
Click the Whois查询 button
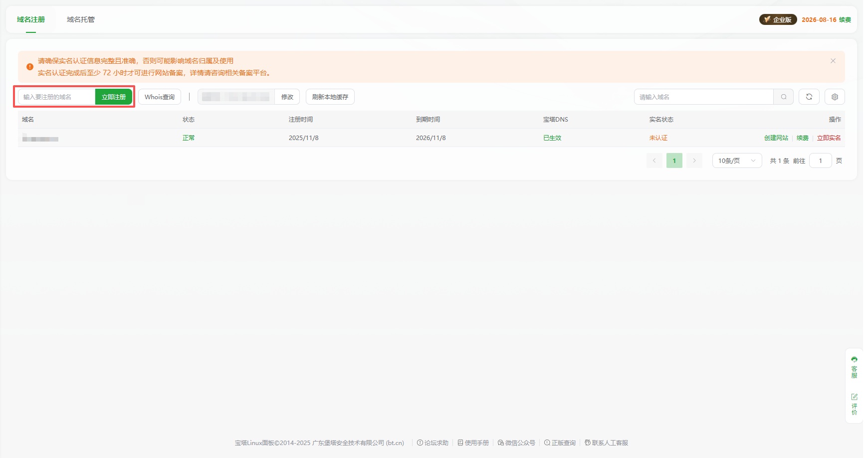point(159,97)
